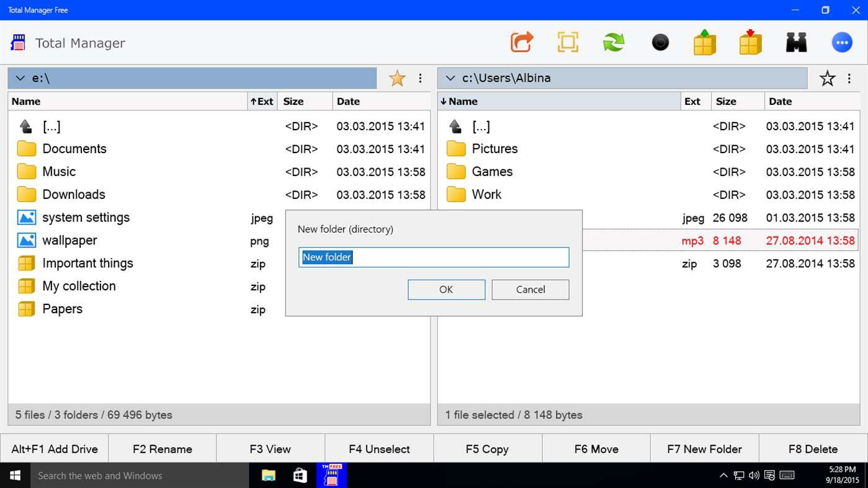Show hidden tray icons chevron
868x488 pixels.
723,476
